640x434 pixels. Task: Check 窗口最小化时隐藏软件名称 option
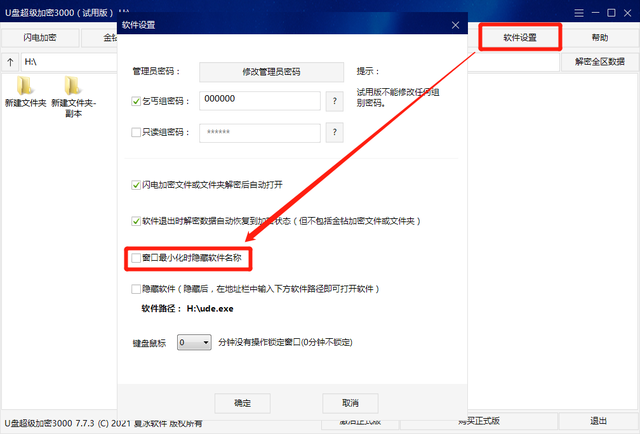tap(136, 258)
